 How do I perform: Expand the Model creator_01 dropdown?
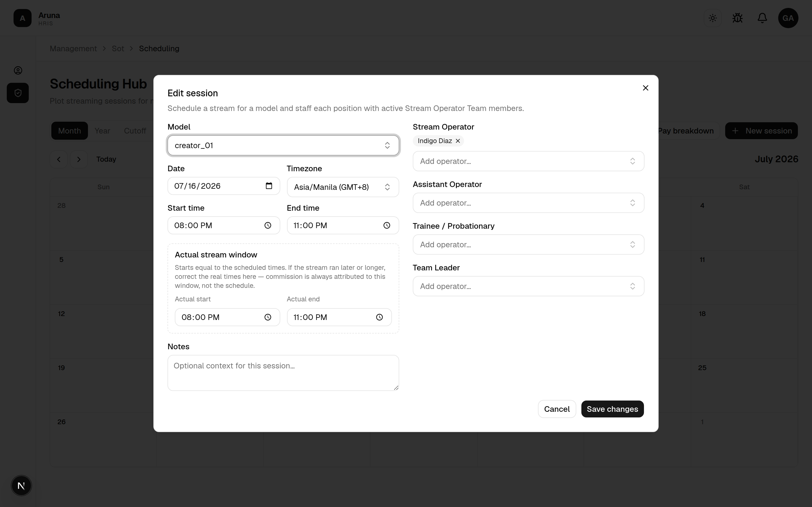283,146
